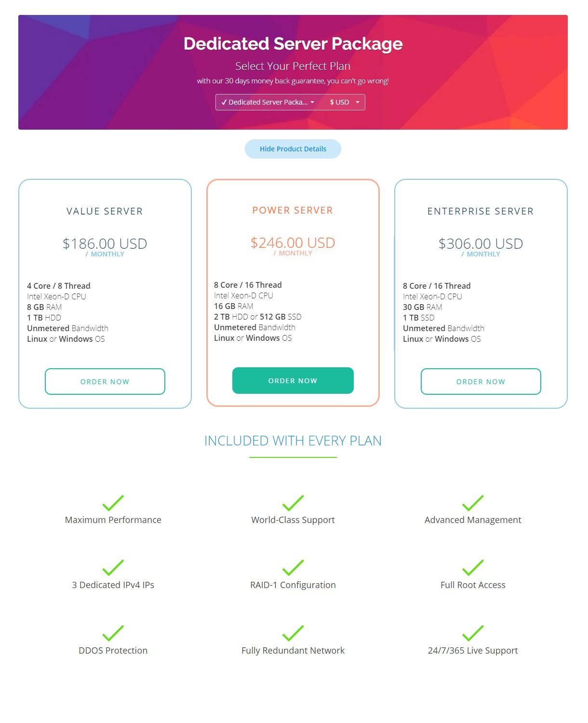Toggle Hide Product Details
Viewport: 588px width, 723px height.
(x=293, y=149)
